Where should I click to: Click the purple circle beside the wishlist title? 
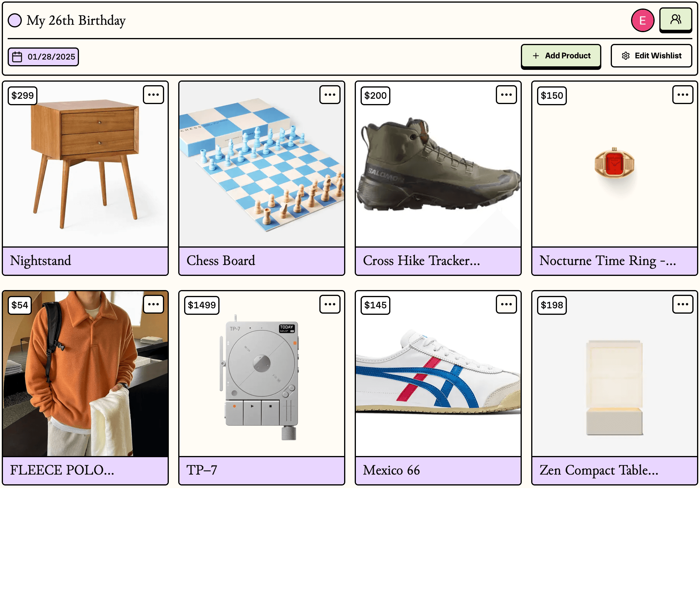15,20
